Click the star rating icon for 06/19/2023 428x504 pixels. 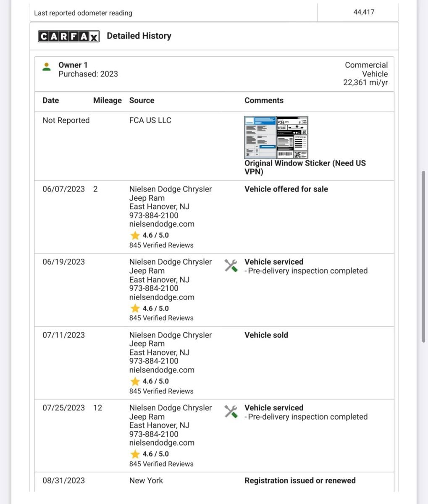tap(135, 308)
